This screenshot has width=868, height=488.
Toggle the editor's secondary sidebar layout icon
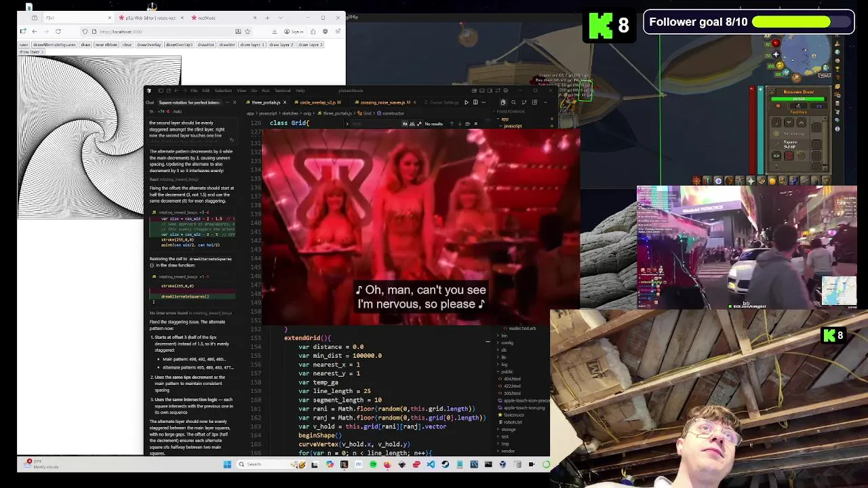click(490, 90)
